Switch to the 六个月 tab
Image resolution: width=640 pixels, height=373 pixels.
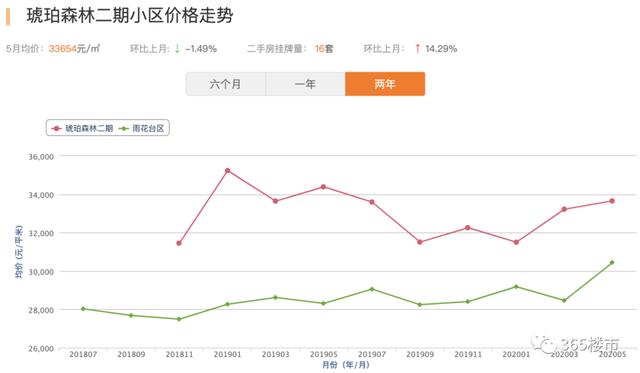(226, 84)
